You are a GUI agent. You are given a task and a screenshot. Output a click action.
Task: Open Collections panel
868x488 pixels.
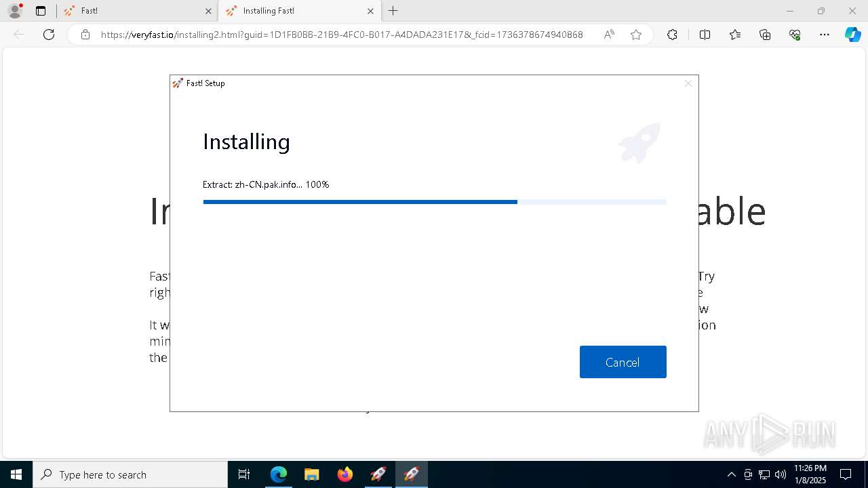click(x=765, y=35)
